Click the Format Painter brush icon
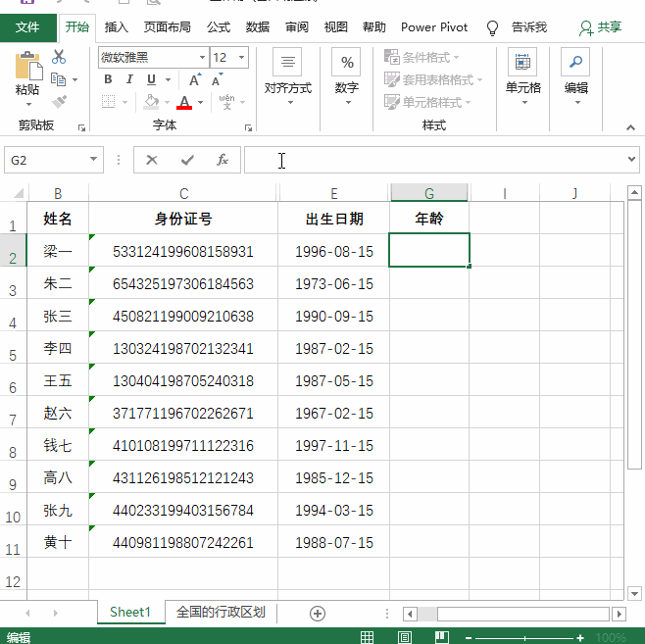Screen dimensions: 645x644 (59, 102)
